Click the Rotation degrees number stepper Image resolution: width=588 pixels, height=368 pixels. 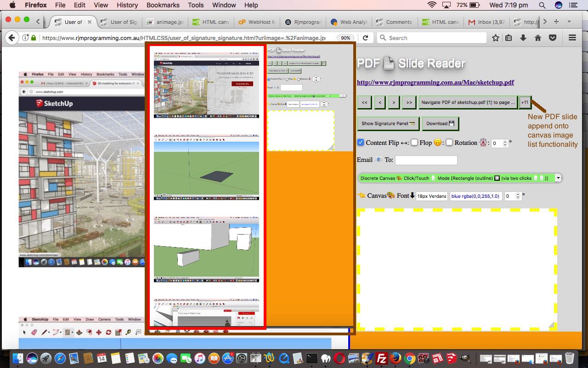[x=506, y=144]
